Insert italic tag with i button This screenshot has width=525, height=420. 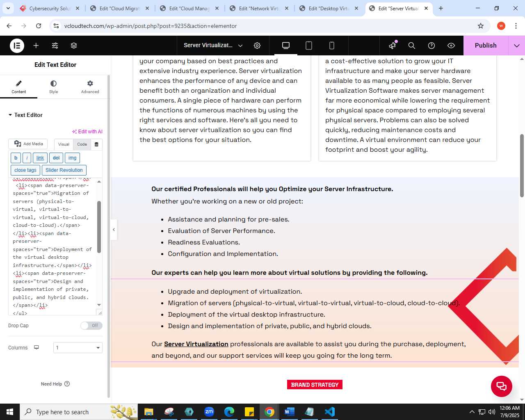point(27,158)
